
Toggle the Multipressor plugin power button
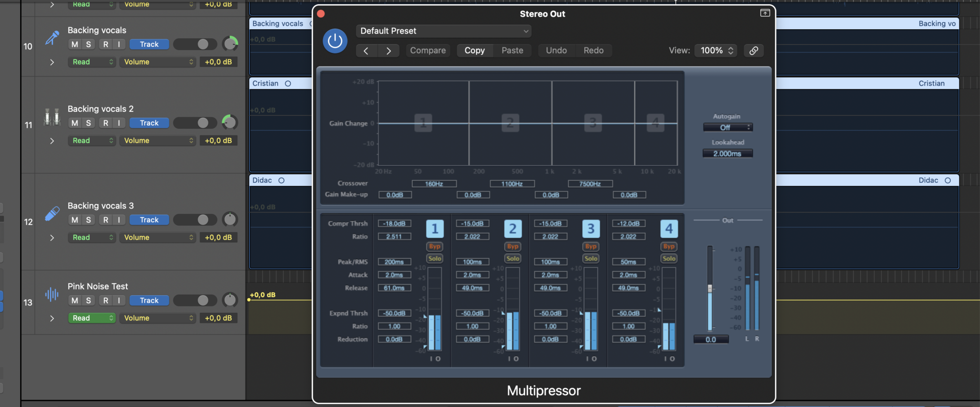(x=335, y=41)
